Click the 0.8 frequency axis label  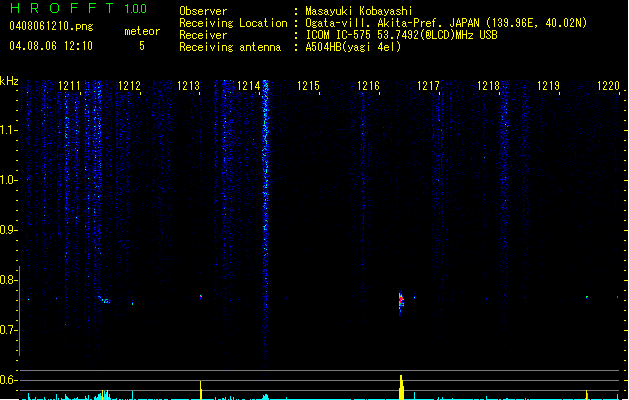[8, 280]
